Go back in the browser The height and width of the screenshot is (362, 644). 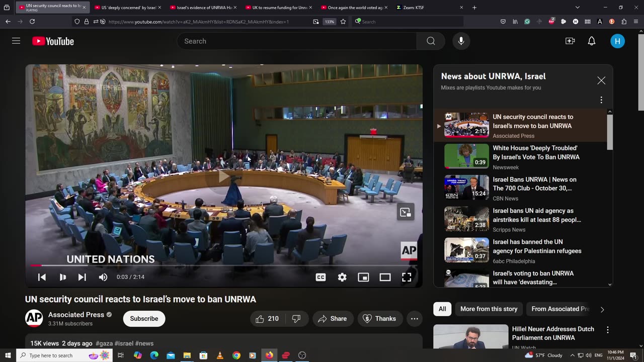tap(8, 22)
